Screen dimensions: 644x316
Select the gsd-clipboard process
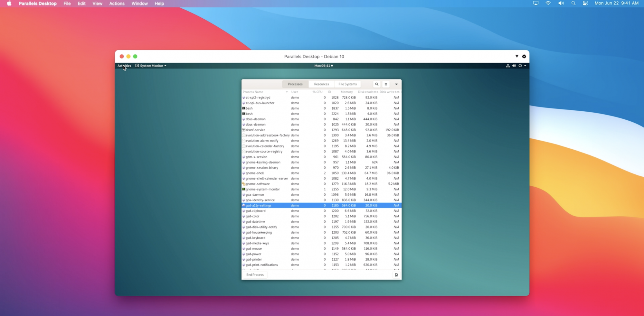(x=321, y=211)
